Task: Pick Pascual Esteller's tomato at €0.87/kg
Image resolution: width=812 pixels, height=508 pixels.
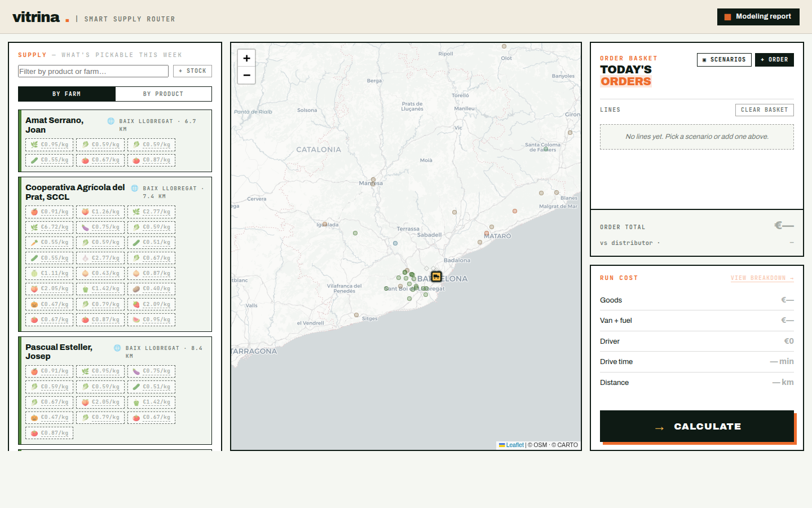Action: pyautogui.click(x=50, y=433)
